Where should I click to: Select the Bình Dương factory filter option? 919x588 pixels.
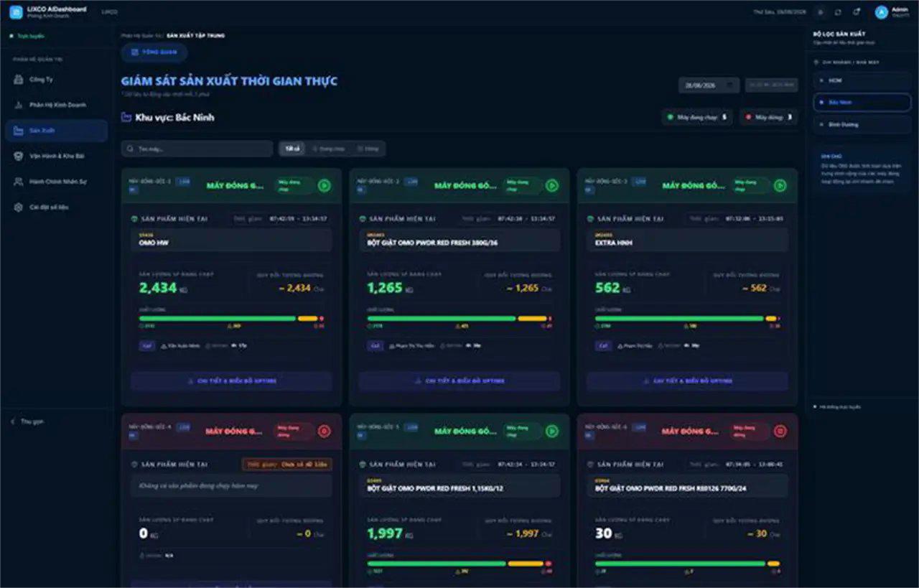click(862, 124)
